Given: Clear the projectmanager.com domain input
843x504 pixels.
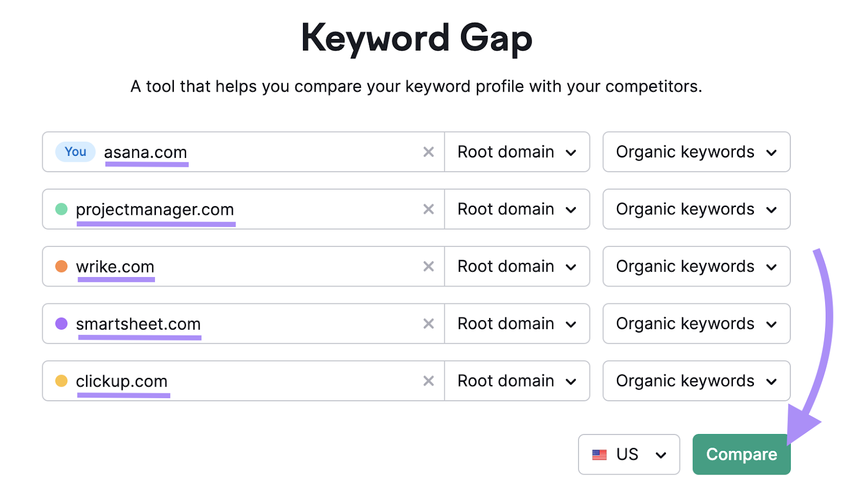Looking at the screenshot, I should pos(428,209).
